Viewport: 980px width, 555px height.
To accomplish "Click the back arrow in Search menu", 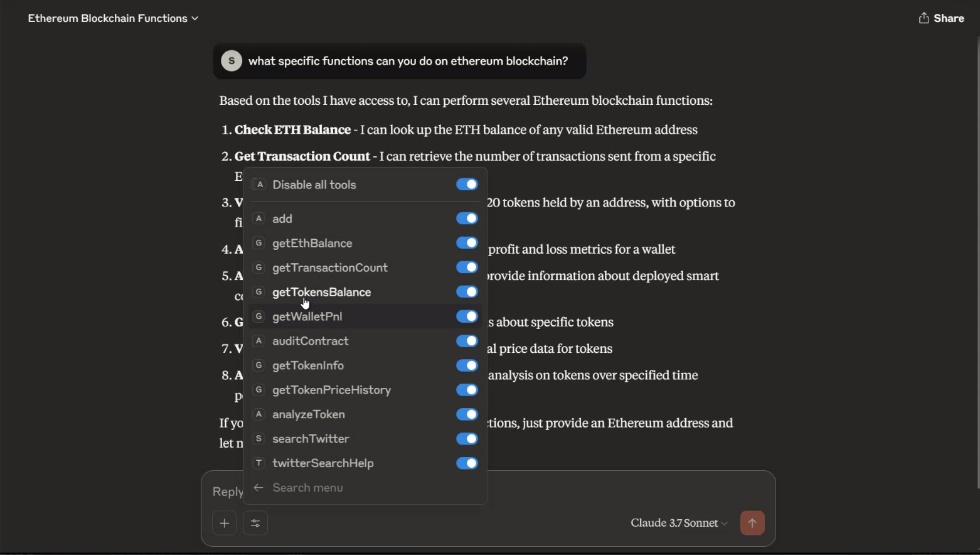I will click(x=258, y=488).
